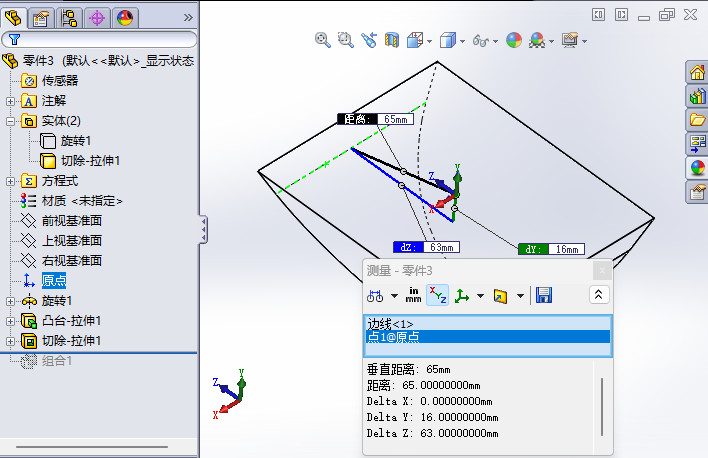Open XYZ Relative To dropdown arrow
The height and width of the screenshot is (458, 708).
[x=480, y=296]
